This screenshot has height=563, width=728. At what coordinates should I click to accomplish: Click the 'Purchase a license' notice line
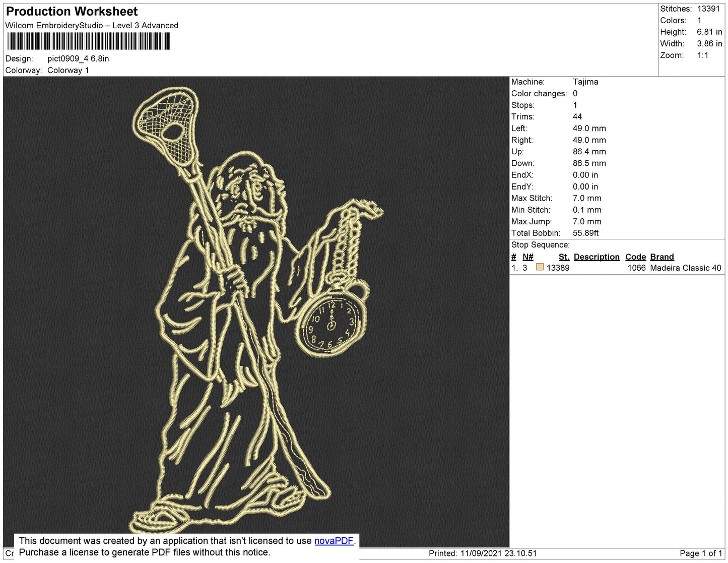click(145, 552)
